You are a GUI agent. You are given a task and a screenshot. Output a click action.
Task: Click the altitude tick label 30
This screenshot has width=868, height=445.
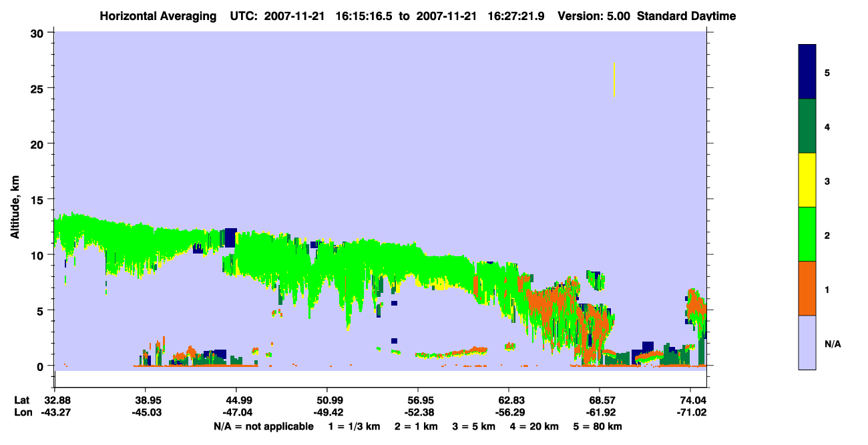coord(39,33)
